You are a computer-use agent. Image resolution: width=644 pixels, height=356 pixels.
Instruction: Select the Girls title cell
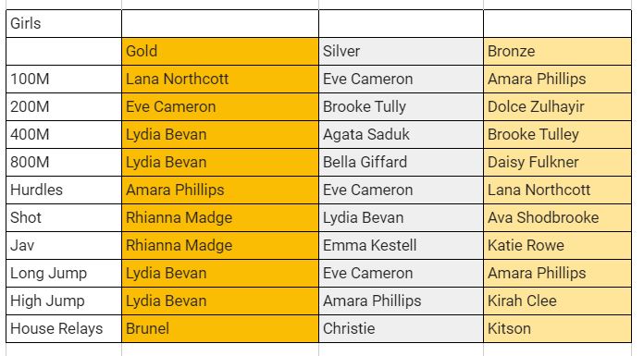(x=64, y=23)
